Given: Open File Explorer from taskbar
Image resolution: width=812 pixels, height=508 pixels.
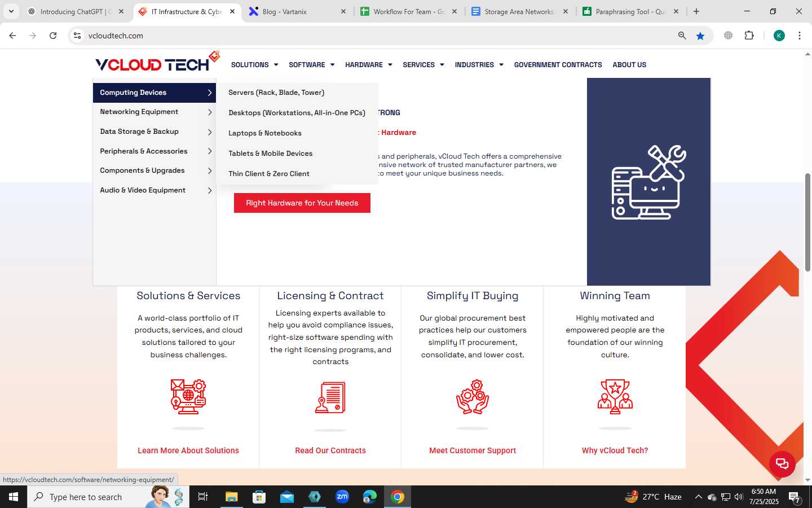Looking at the screenshot, I should (x=232, y=497).
